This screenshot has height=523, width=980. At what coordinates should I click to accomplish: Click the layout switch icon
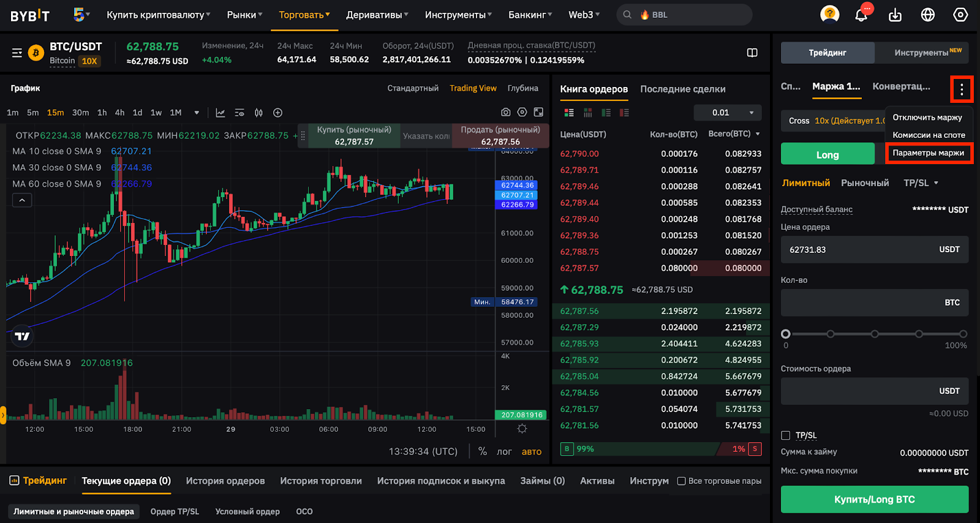click(752, 53)
